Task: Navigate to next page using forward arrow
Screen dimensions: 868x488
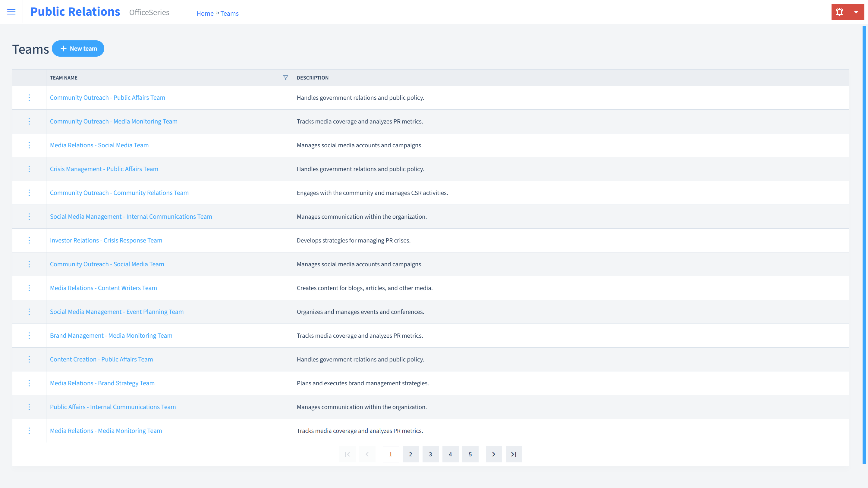Action: pyautogui.click(x=494, y=454)
